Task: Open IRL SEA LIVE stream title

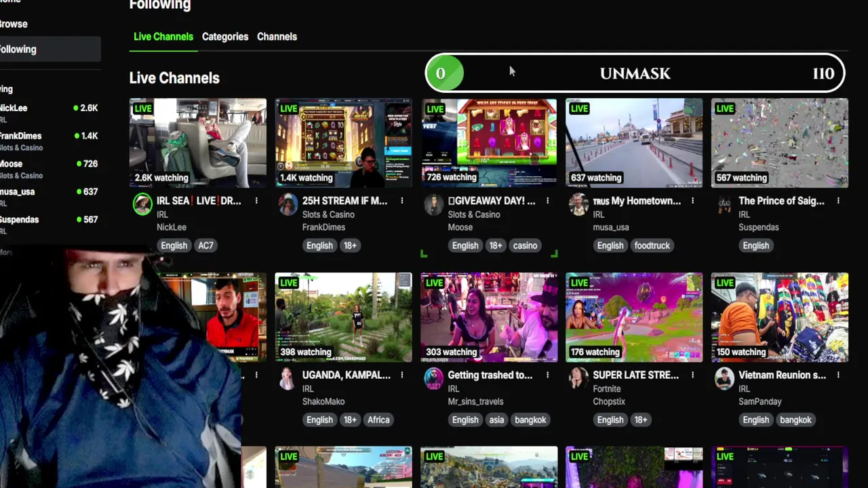Action: tap(199, 201)
